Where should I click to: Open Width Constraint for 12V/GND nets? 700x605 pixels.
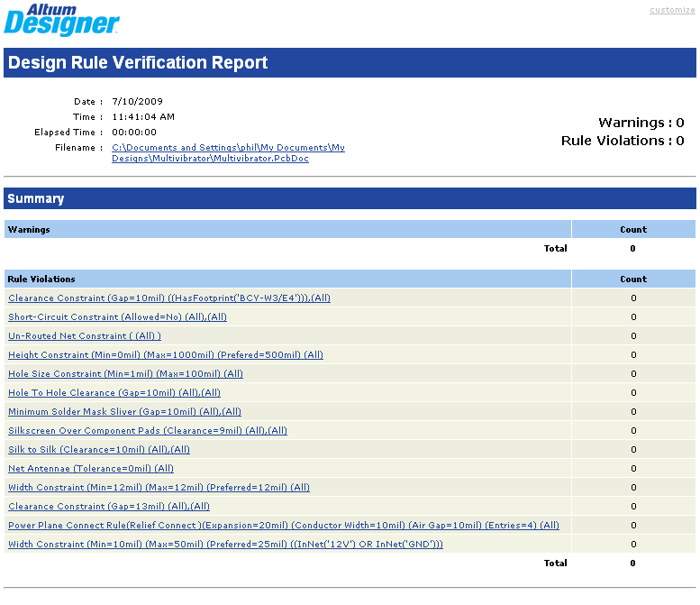point(225,544)
